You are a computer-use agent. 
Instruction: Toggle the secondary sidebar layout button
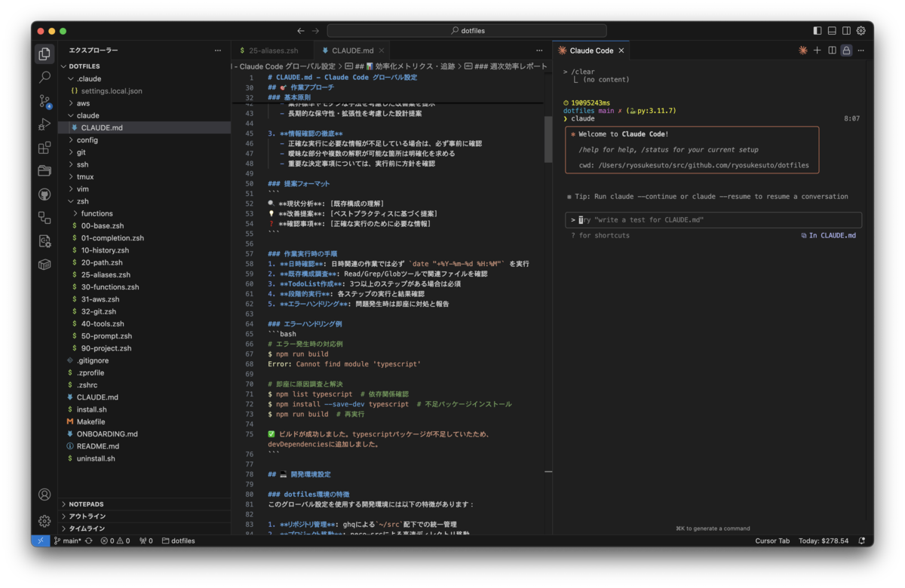pyautogui.click(x=846, y=31)
